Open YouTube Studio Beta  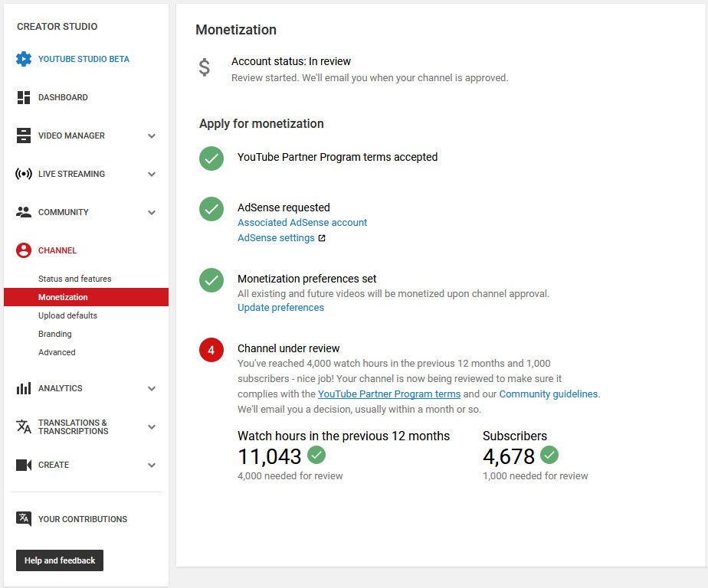(x=84, y=59)
